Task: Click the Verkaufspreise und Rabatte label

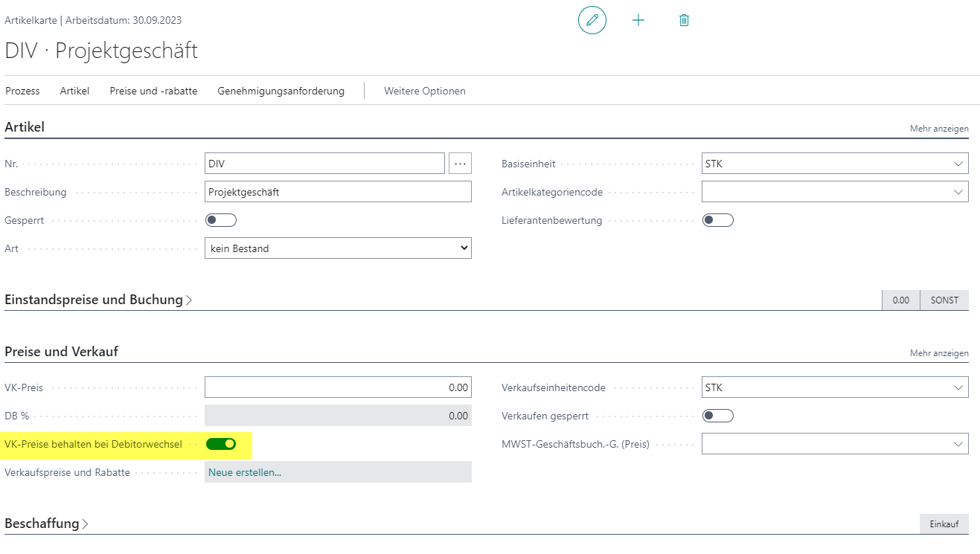Action: tap(67, 472)
